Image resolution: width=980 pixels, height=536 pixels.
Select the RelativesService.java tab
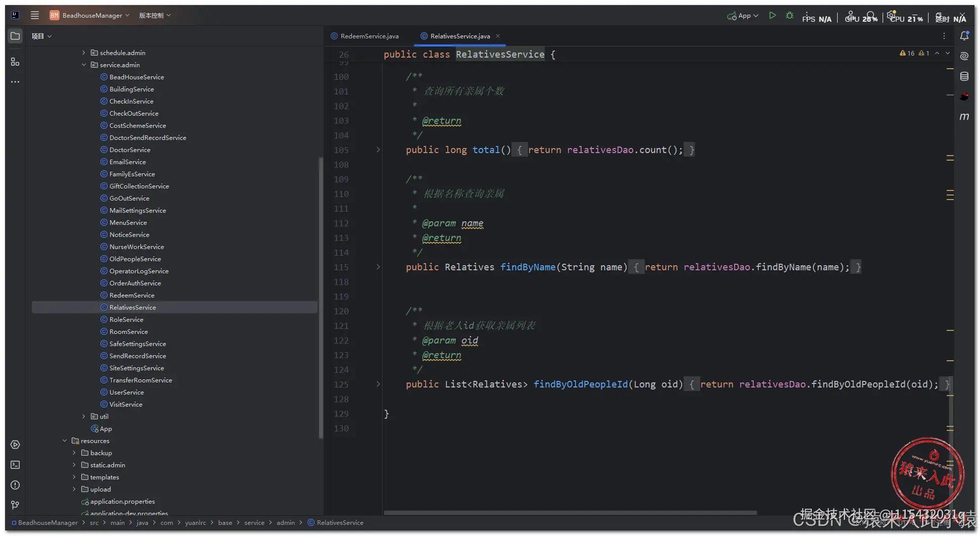pos(455,36)
